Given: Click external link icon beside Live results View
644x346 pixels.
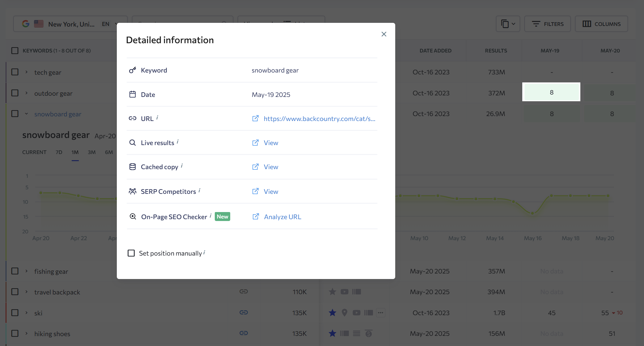Looking at the screenshot, I should pos(255,143).
